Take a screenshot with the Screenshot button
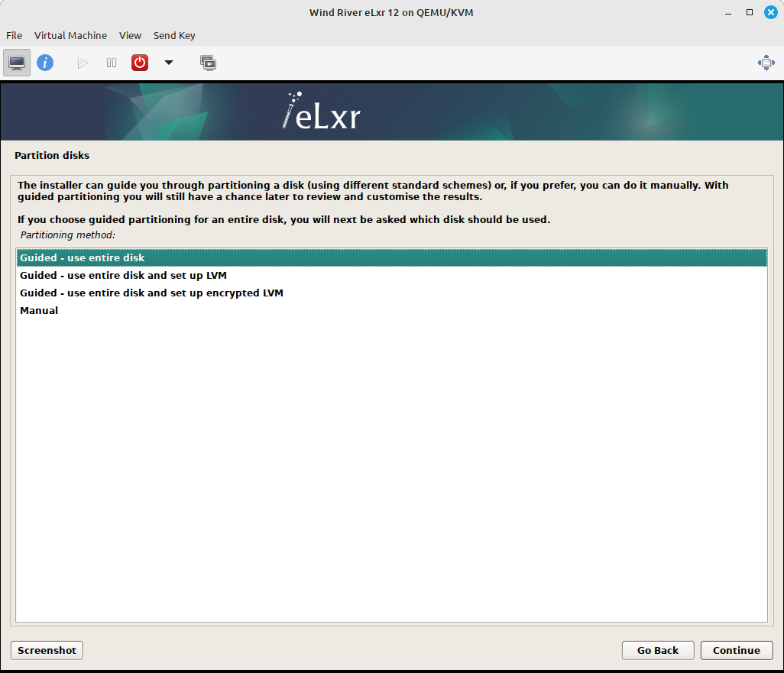The image size is (784, 673). [x=46, y=650]
